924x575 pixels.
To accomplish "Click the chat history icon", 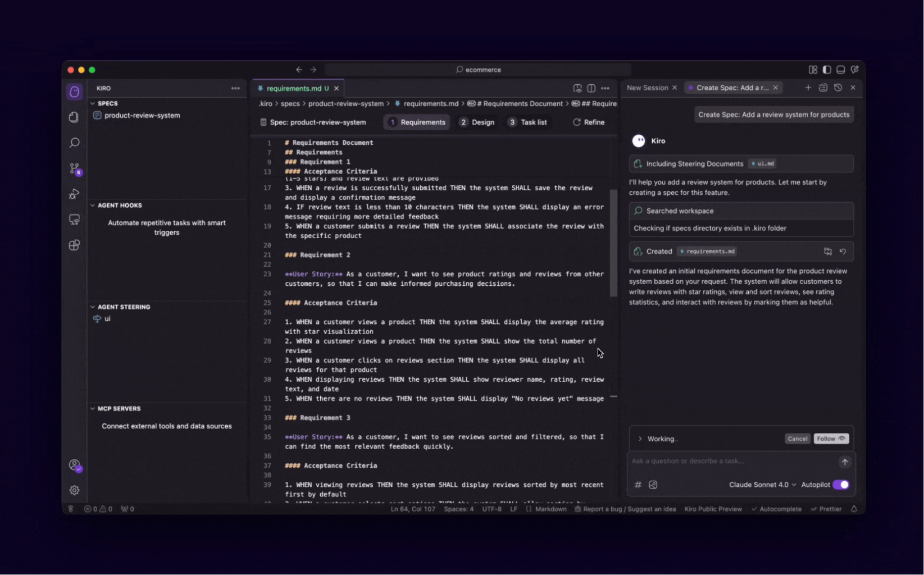I will click(x=837, y=88).
